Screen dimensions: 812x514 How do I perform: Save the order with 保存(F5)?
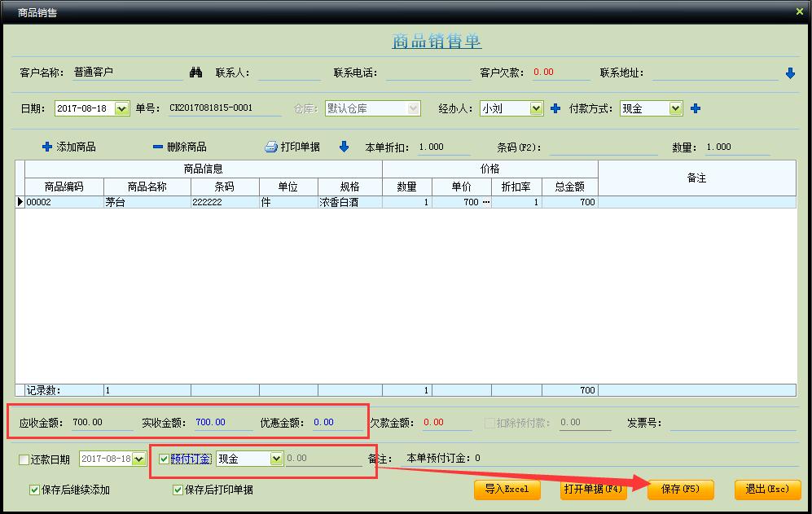(680, 489)
